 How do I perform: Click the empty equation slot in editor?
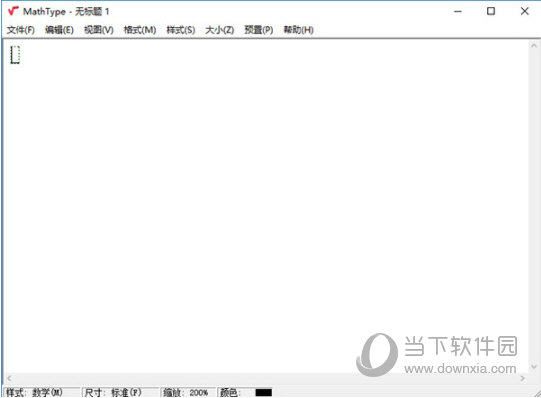[15, 55]
